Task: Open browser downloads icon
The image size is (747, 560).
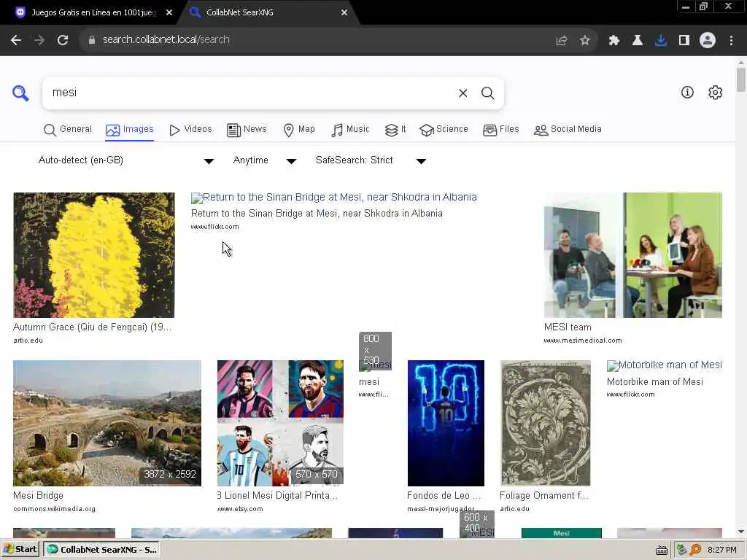Action: 660,41
